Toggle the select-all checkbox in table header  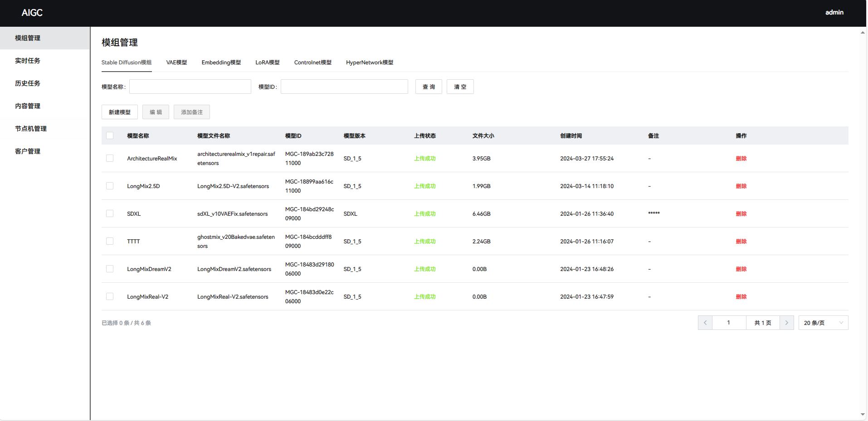pos(110,135)
